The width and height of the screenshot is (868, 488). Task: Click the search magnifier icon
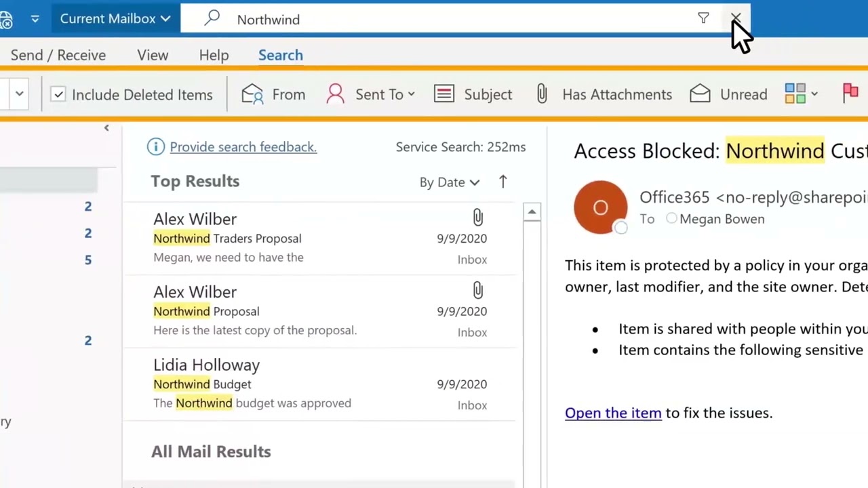tap(212, 18)
